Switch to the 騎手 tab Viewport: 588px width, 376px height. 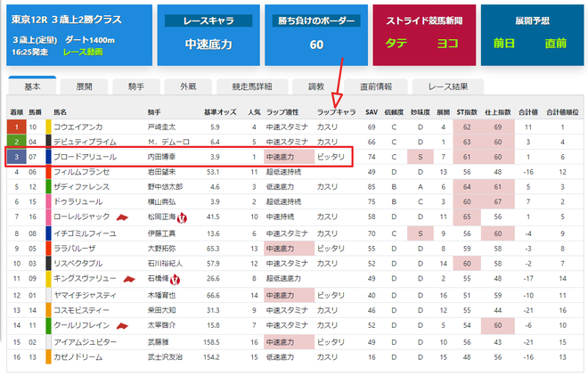pos(136,86)
